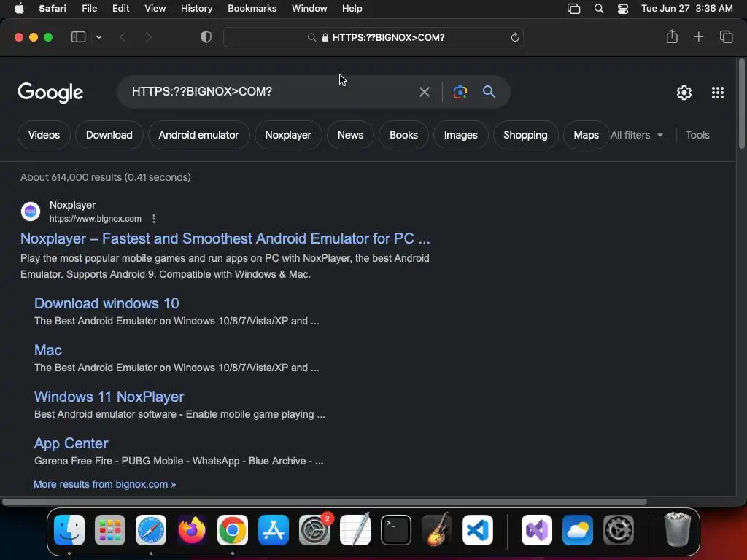This screenshot has width=747, height=560.
Task: Filter results by Videos
Action: tap(44, 135)
